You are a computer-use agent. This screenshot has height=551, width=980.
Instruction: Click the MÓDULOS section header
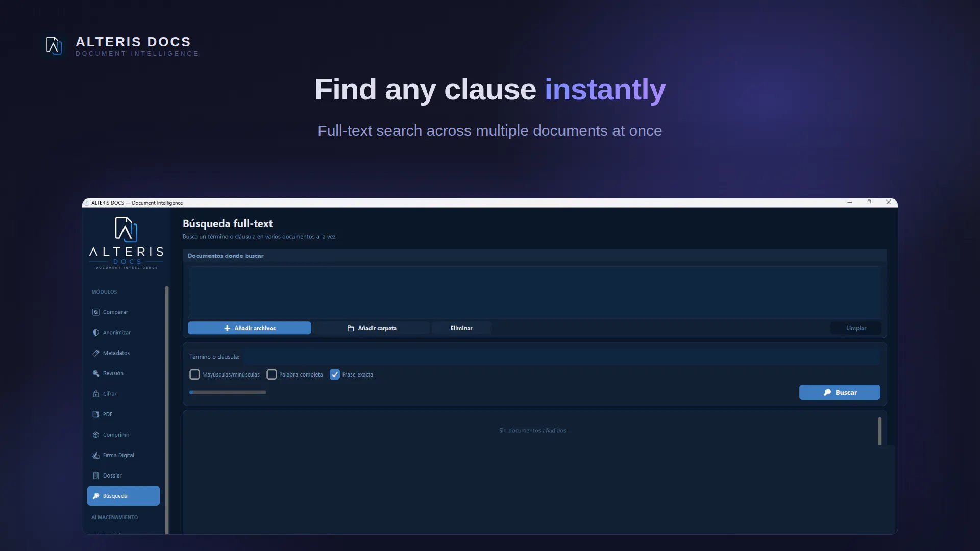tap(104, 292)
